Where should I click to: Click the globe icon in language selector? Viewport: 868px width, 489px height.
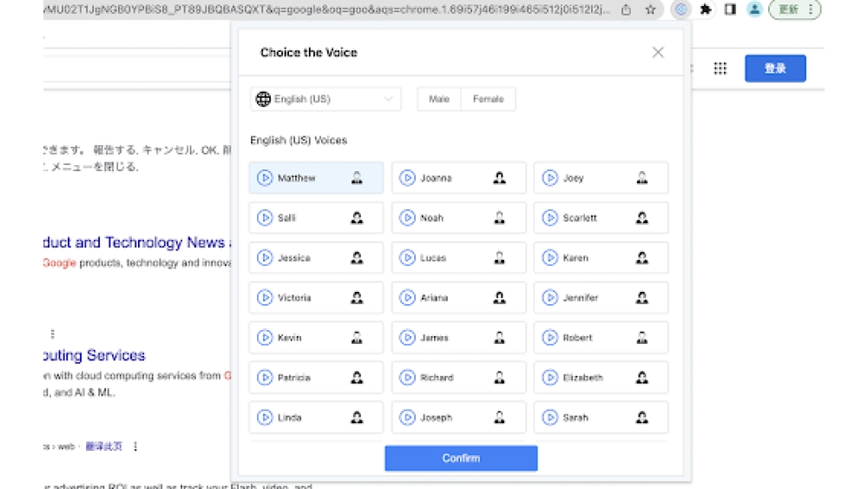263,98
